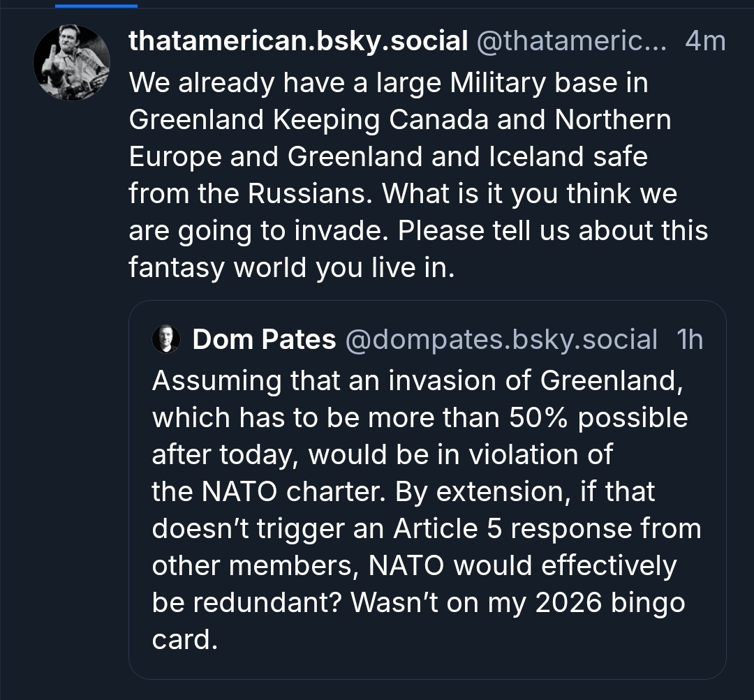Screen dimensions: 754x700
Task: Click Dom Pates' small avatar in quote
Action: tap(166, 340)
